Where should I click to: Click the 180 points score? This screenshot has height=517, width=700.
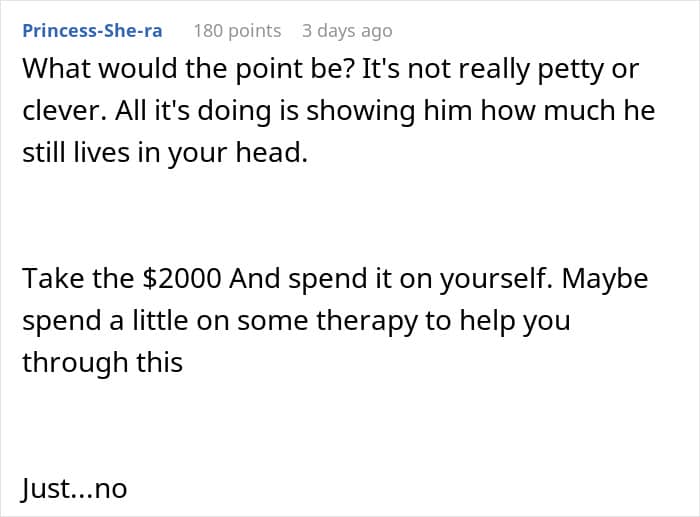point(237,31)
